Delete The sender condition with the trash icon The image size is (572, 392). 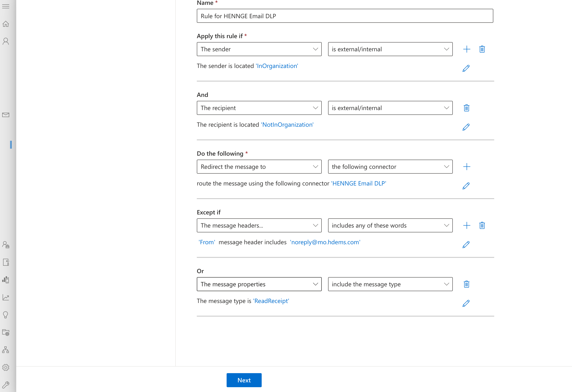(x=482, y=49)
